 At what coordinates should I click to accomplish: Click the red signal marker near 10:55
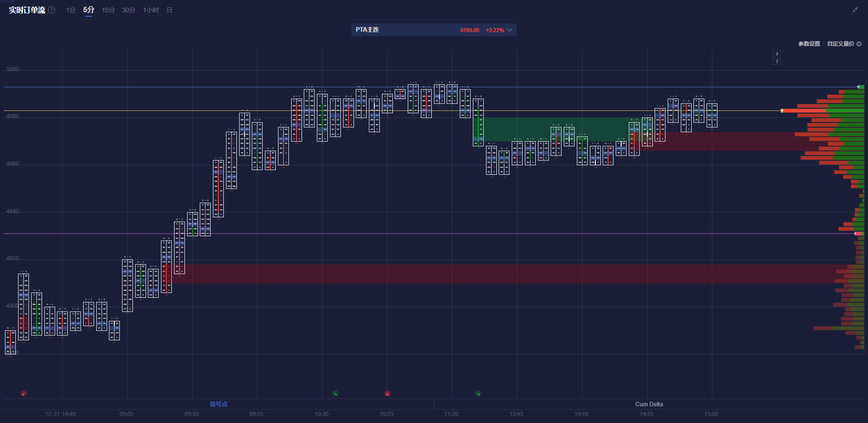coord(387,394)
